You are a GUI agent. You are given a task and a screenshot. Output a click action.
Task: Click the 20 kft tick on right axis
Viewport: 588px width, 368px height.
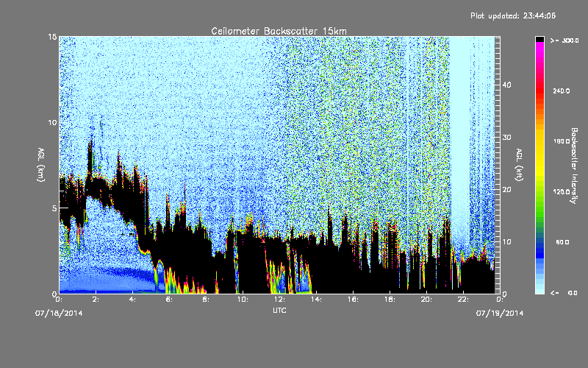[506, 190]
